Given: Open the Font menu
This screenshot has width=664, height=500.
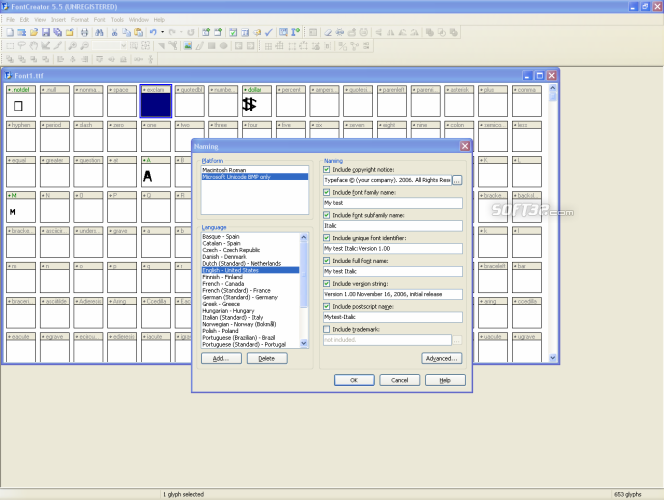Looking at the screenshot, I should (x=100, y=19).
